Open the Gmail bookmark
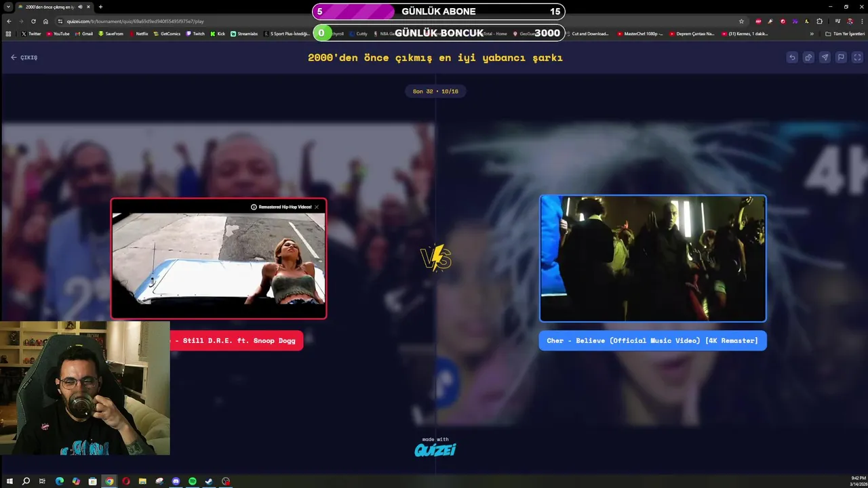This screenshot has height=488, width=868. tap(84, 33)
